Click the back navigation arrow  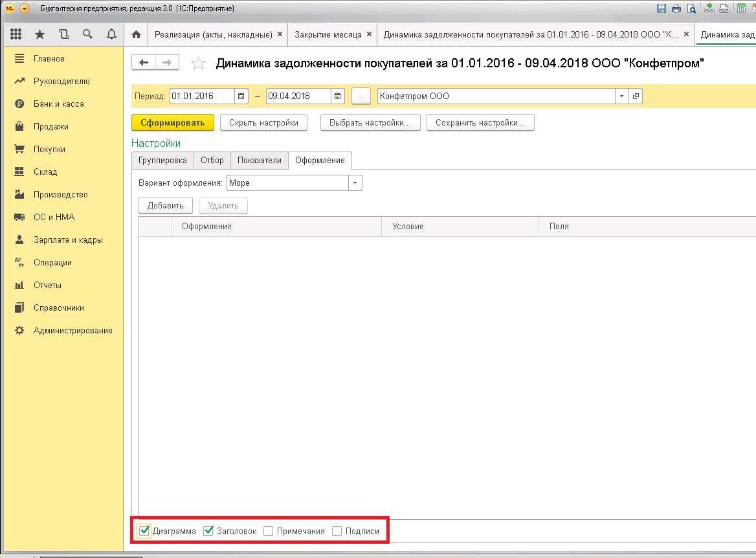coord(144,62)
